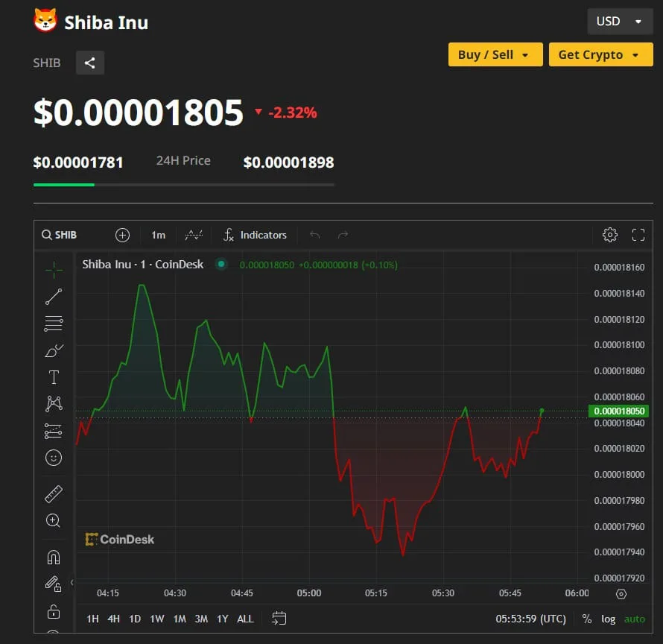Select the Text annotation tool

(54, 377)
